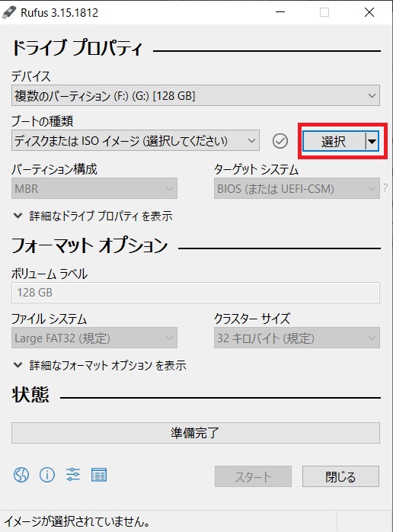Image resolution: width=393 pixels, height=532 pixels.
Task: Click the ボリューム ラベル text field
Action: [196, 293]
